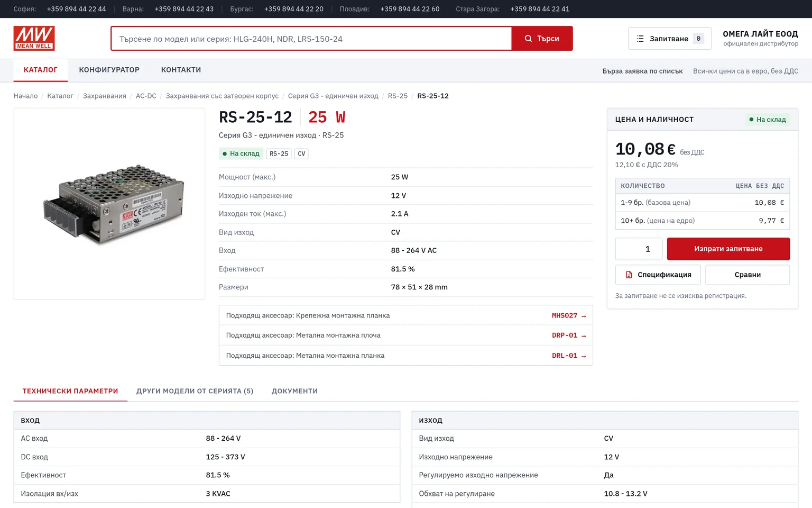Click Бърза заявка по списък link

[642, 71]
